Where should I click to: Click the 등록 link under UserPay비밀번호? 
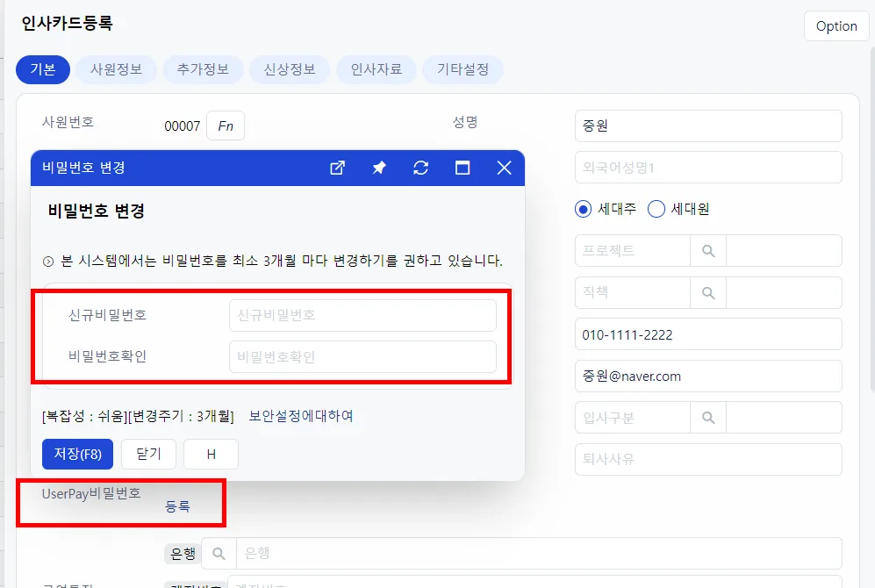(x=177, y=506)
